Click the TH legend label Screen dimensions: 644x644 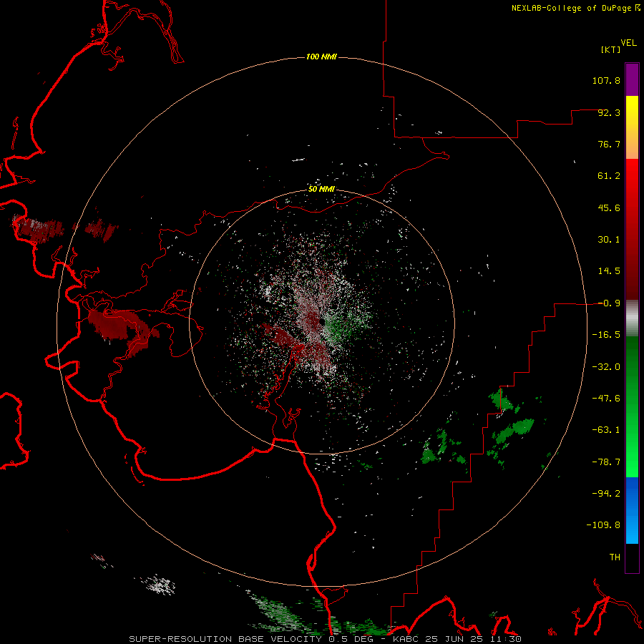[615, 557]
